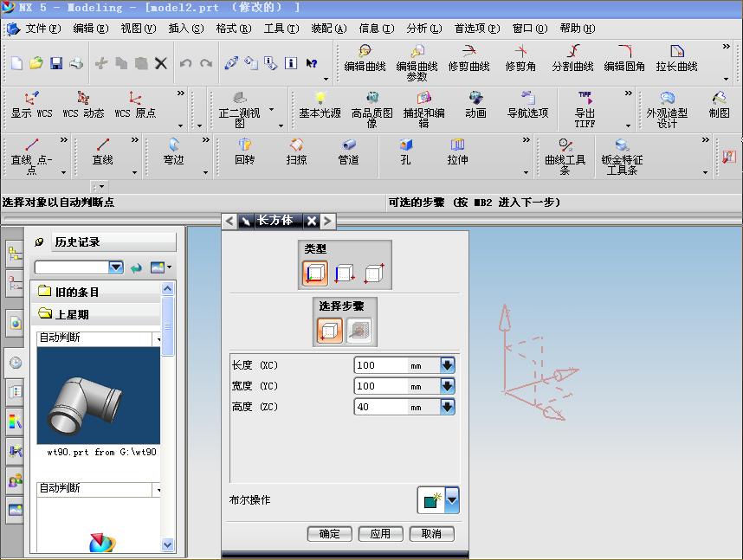Click the Undo arrow icon
The height and width of the screenshot is (560, 743).
click(x=185, y=63)
